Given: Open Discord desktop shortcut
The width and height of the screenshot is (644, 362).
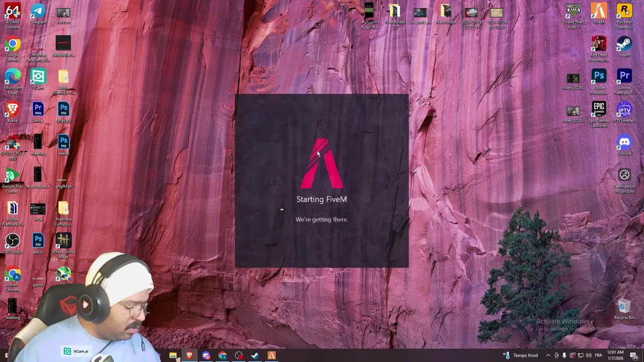Looking at the screenshot, I should [624, 145].
